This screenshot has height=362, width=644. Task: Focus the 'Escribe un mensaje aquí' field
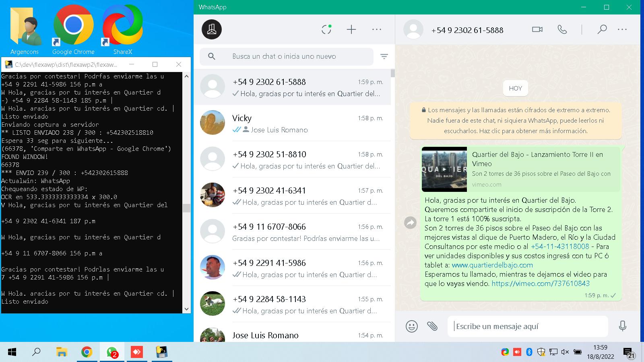(528, 326)
